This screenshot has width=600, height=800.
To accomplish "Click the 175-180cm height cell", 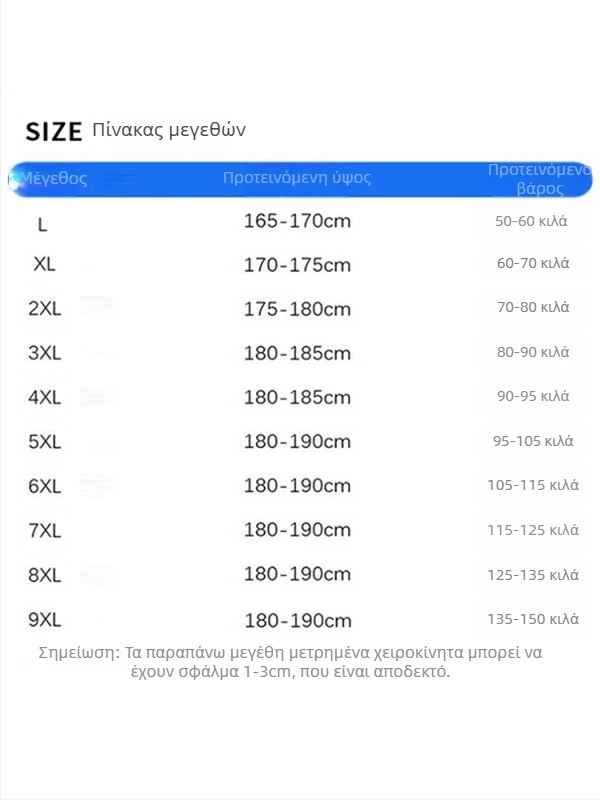I will [x=297, y=309].
